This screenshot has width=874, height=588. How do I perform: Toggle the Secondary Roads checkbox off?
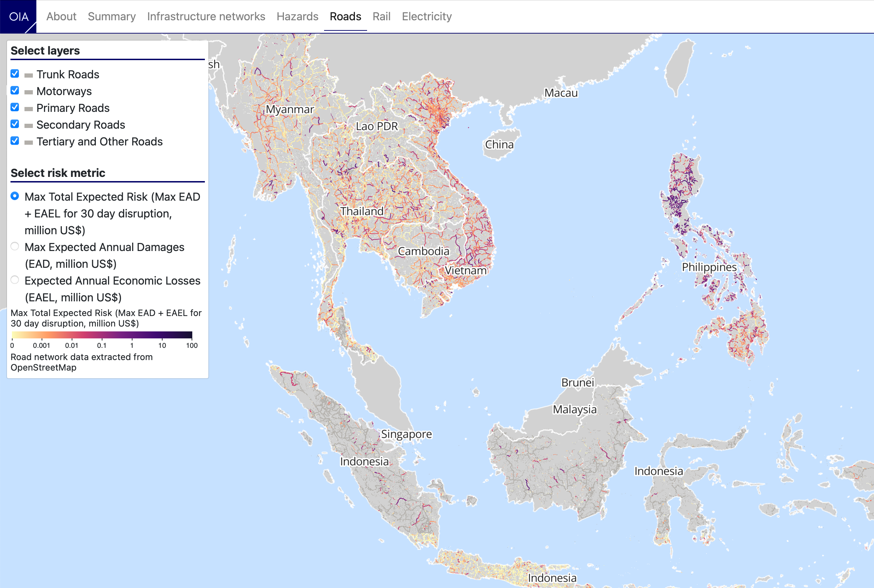click(x=15, y=124)
